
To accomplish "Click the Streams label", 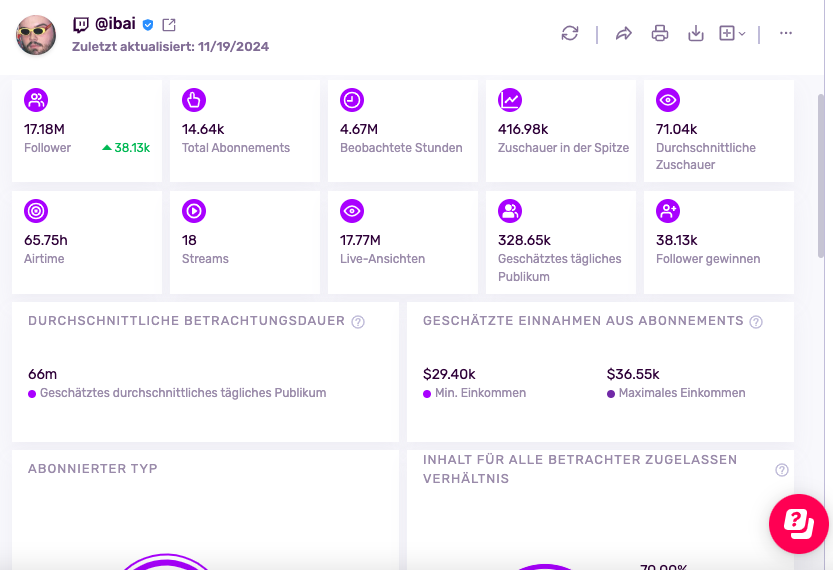I will [205, 259].
